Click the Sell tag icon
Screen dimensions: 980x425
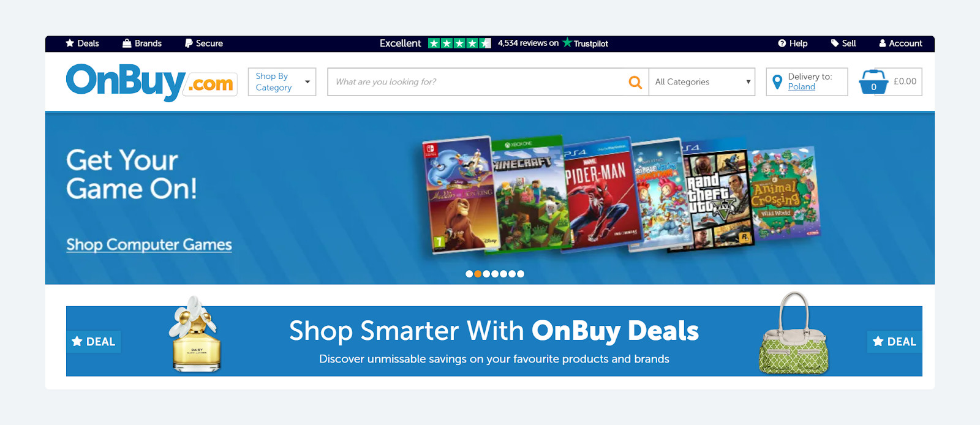(835, 43)
